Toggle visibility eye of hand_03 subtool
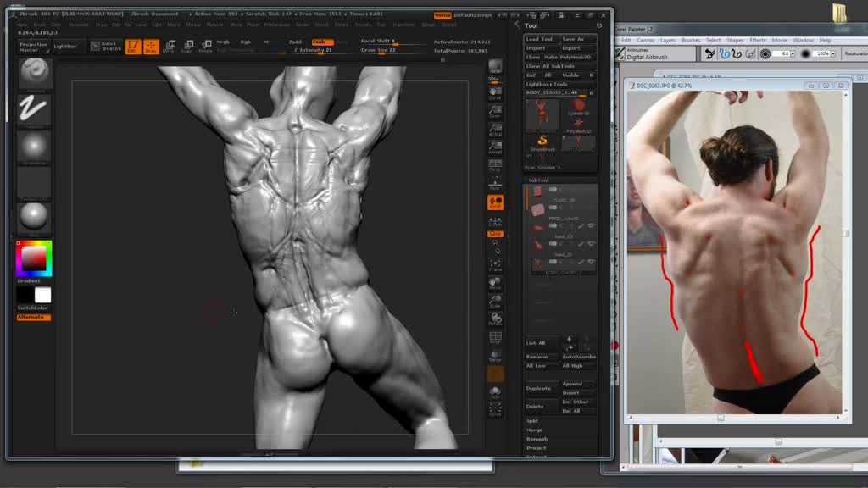 (x=591, y=225)
